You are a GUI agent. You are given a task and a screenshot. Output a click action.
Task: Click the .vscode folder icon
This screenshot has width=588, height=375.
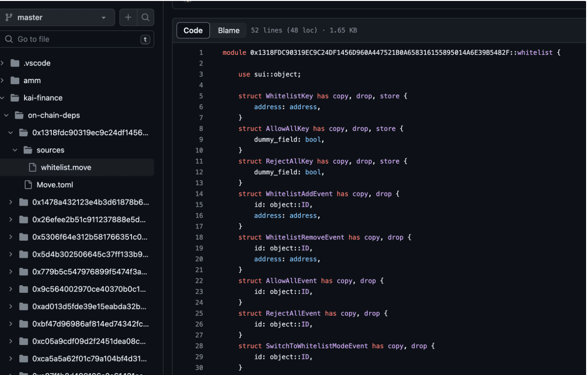(x=15, y=63)
